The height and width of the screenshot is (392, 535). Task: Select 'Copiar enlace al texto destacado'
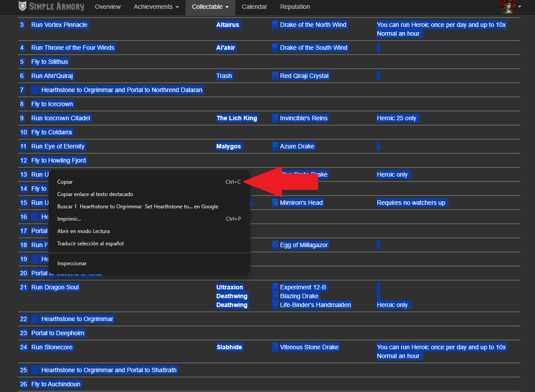(x=149, y=194)
